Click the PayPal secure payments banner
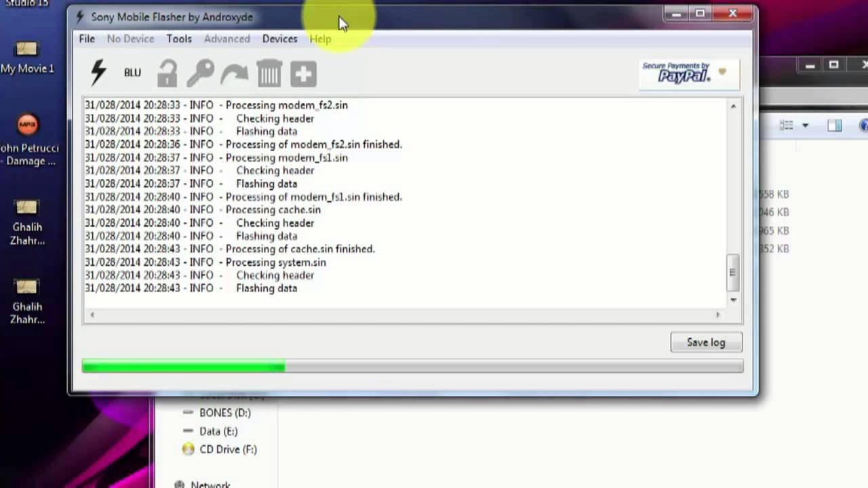This screenshot has height=488, width=868. [689, 73]
